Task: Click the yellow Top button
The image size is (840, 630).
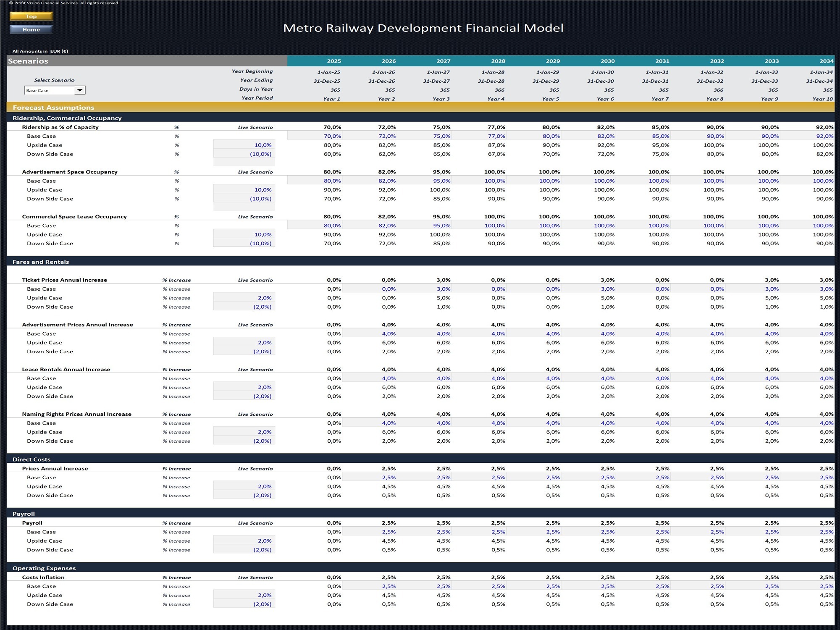Action: [31, 16]
